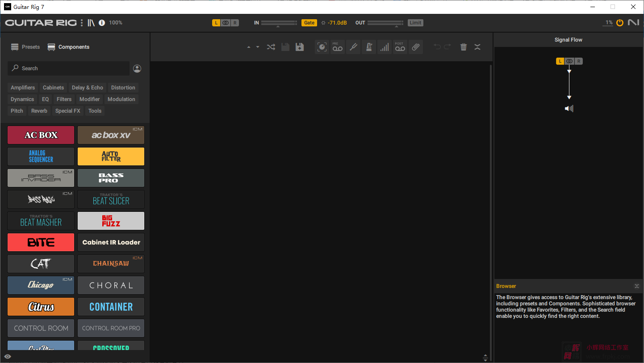644x363 pixels.
Task: Filter components by Reverb tag
Action: click(39, 111)
